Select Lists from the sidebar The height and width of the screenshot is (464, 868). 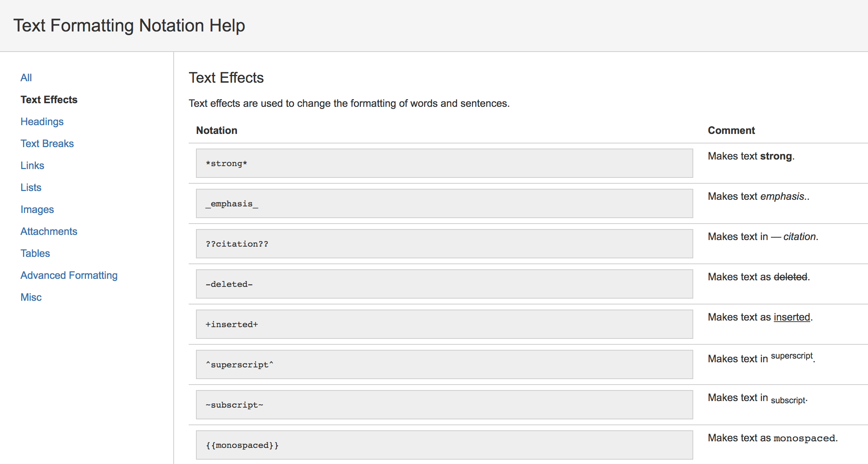pyautogui.click(x=31, y=187)
